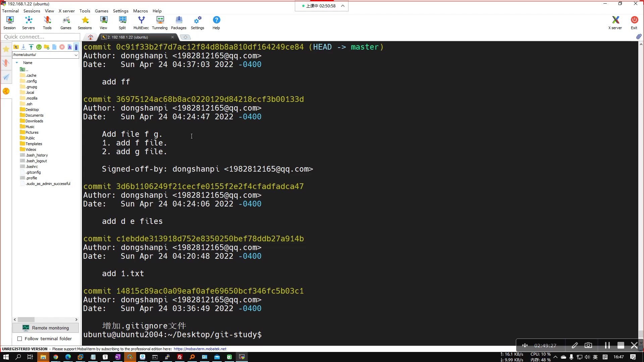Click the Quick connect input field
The image size is (644, 362).
[x=40, y=37]
